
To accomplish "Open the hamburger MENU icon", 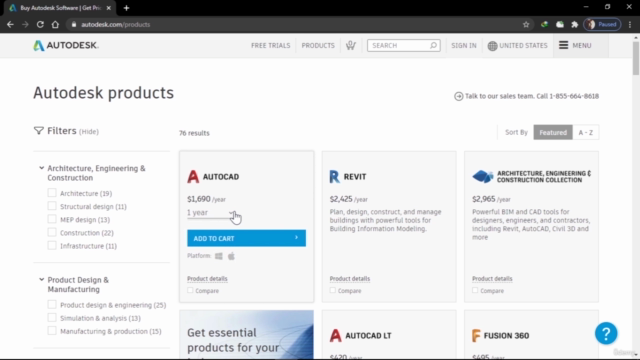I will pyautogui.click(x=563, y=45).
